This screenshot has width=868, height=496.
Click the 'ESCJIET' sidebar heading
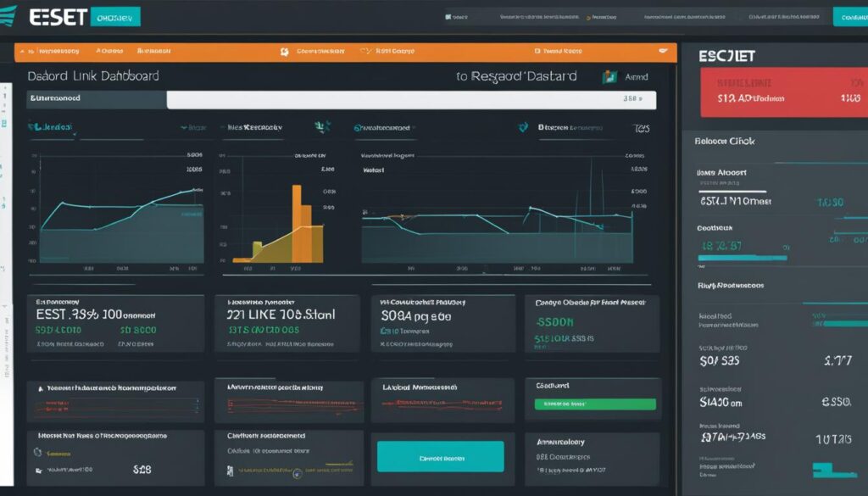726,56
